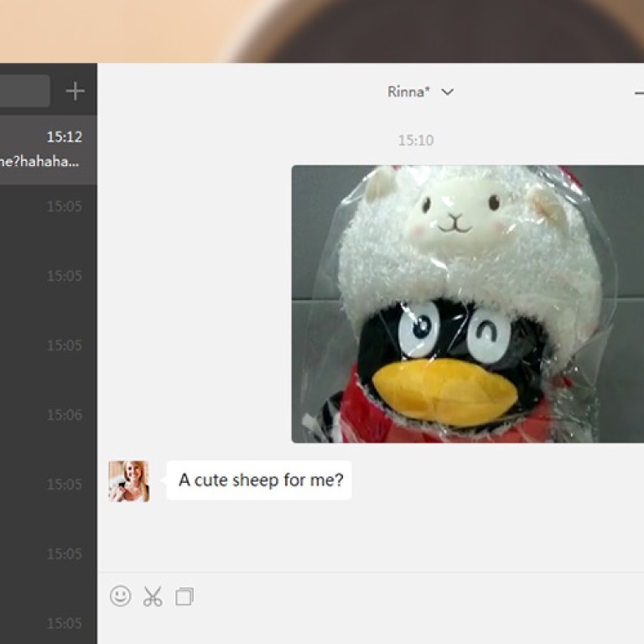Open the plush penguin sheep photo message
The image size is (644, 644).
click(467, 304)
